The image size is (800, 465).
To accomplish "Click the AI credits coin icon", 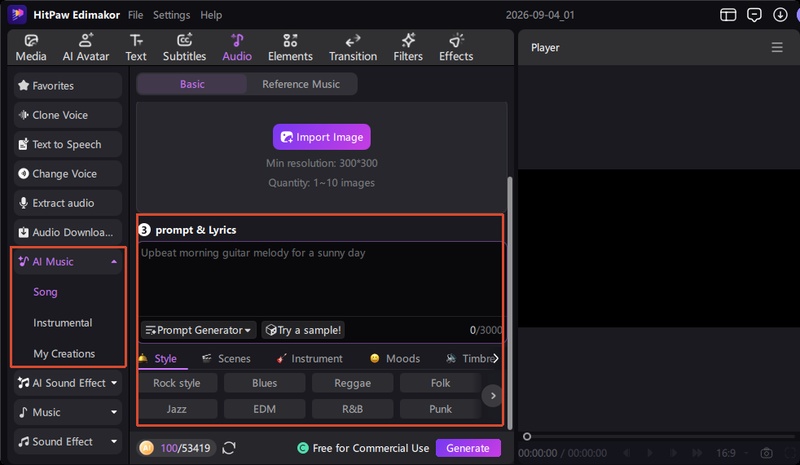I will click(x=146, y=448).
